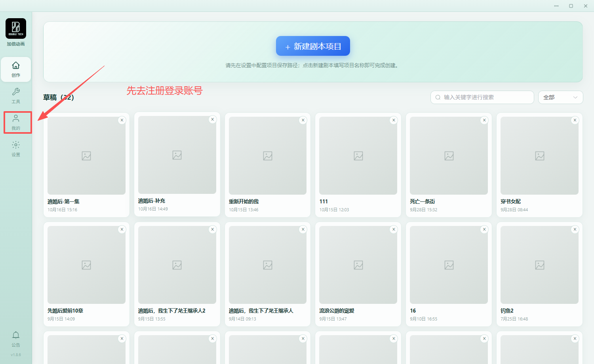Create a new script project with 新建剧本项目
This screenshot has height=364, width=594.
(313, 46)
